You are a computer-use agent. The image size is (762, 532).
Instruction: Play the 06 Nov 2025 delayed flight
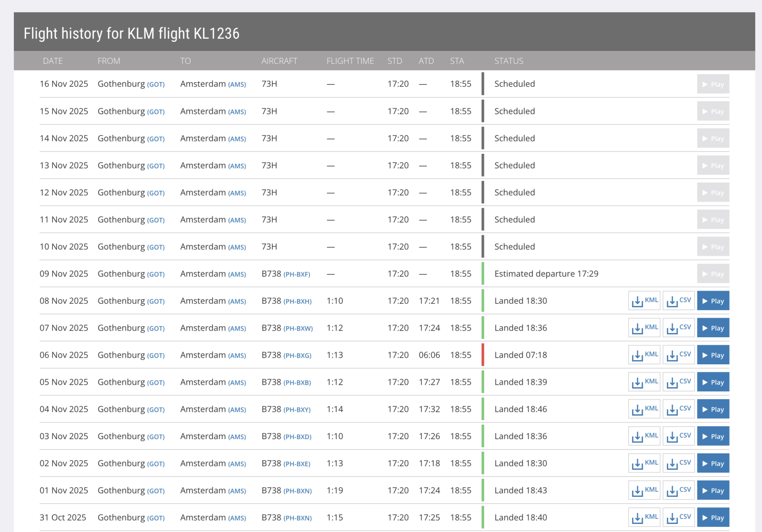click(x=713, y=355)
